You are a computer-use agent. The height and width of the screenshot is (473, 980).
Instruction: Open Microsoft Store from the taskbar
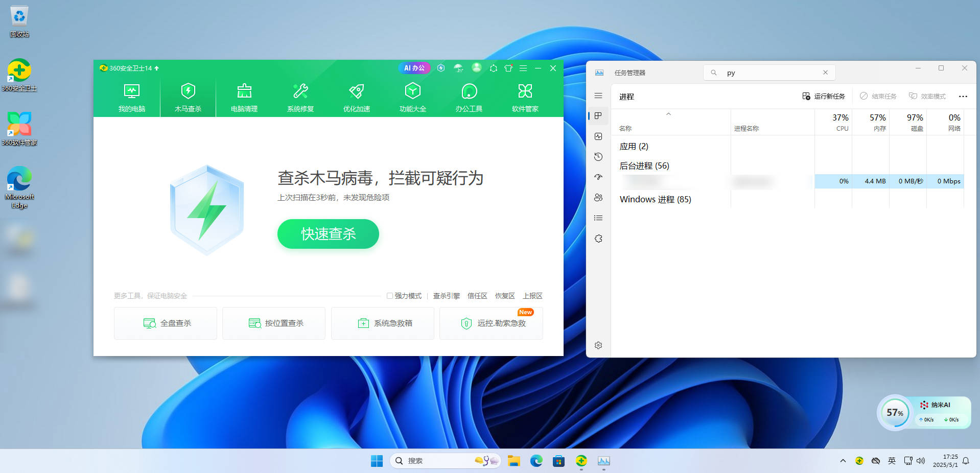point(558,461)
